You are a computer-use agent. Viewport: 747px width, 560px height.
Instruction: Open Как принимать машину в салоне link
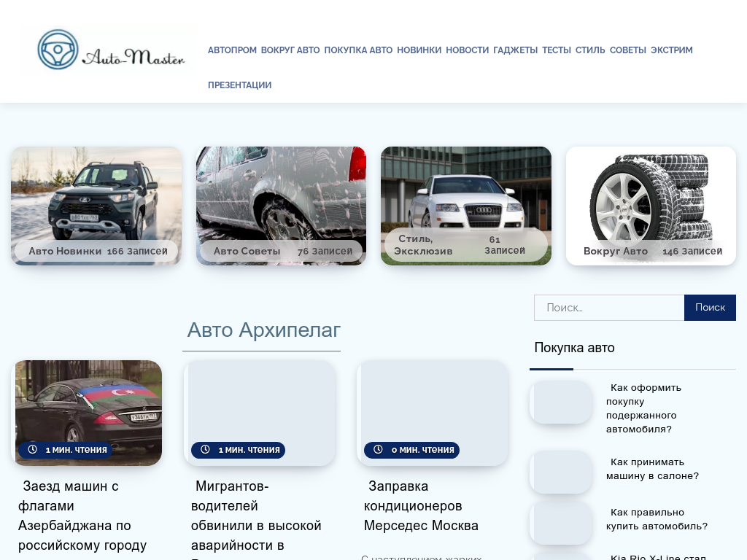[x=652, y=469]
